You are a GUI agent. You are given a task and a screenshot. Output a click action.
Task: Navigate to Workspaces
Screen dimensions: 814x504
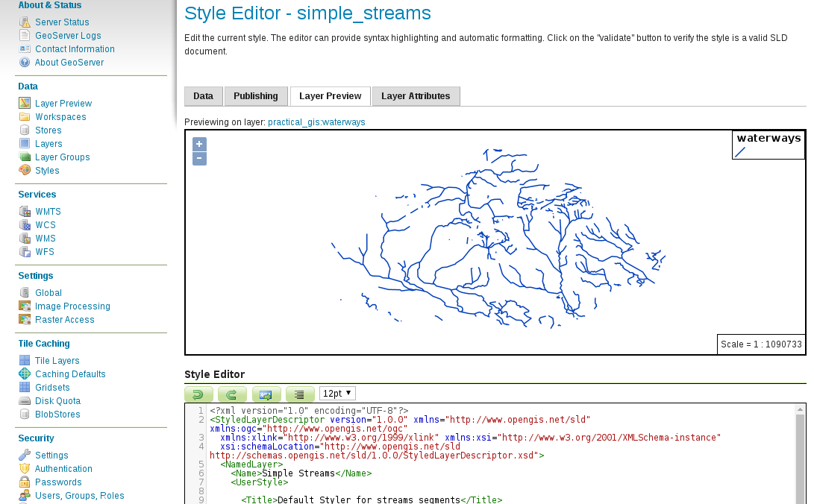pos(60,117)
